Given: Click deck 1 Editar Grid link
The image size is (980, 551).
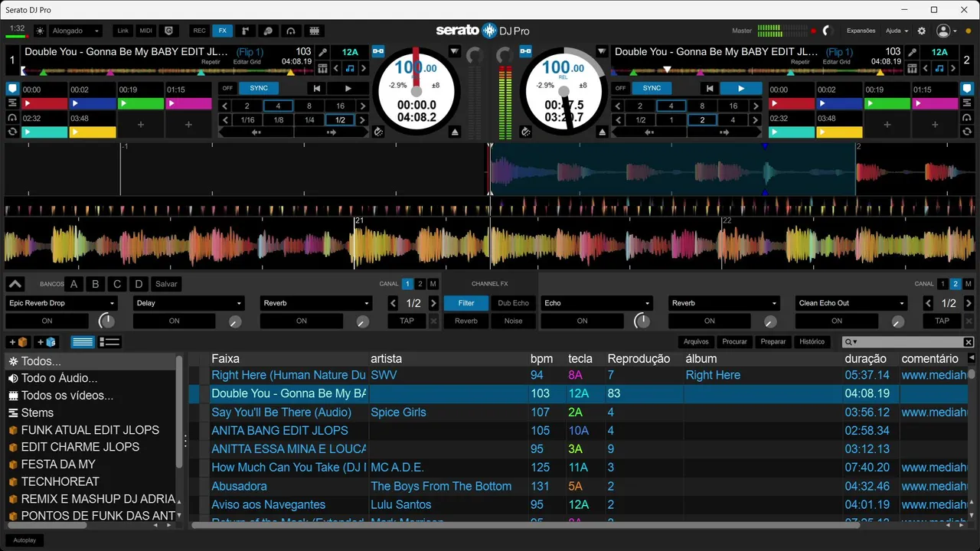Looking at the screenshot, I should pyautogui.click(x=247, y=62).
